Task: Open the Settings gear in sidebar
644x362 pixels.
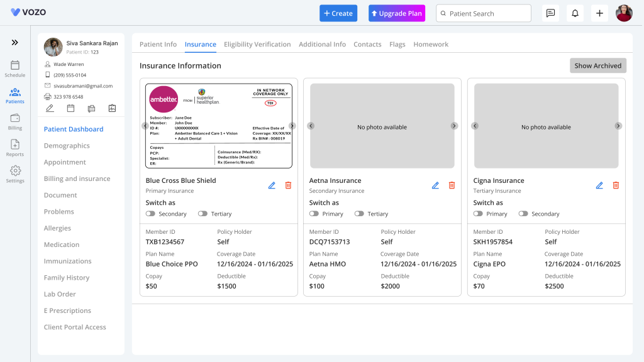Action: [x=15, y=175]
